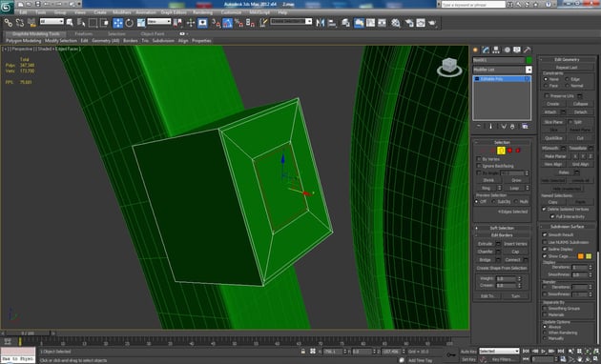Expand the Soft Selection rollout
The image size is (601, 364).
[502, 228]
